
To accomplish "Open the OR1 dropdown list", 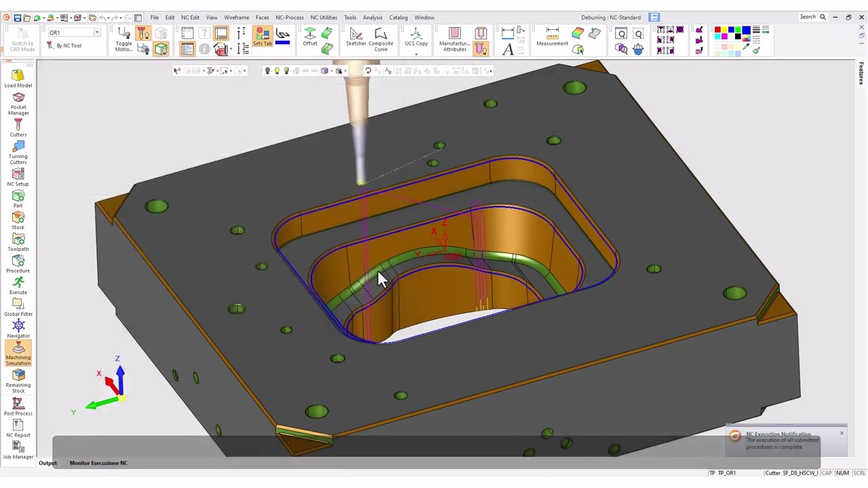I will coord(97,33).
